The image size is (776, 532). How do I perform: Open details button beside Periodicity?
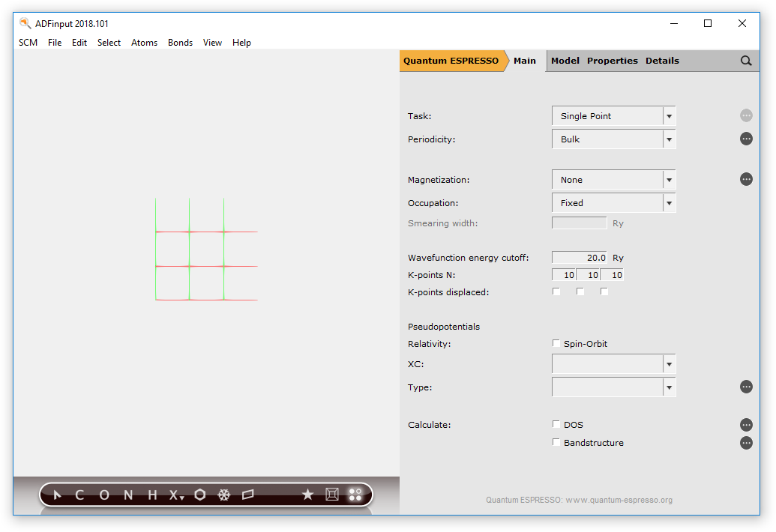pyautogui.click(x=746, y=139)
